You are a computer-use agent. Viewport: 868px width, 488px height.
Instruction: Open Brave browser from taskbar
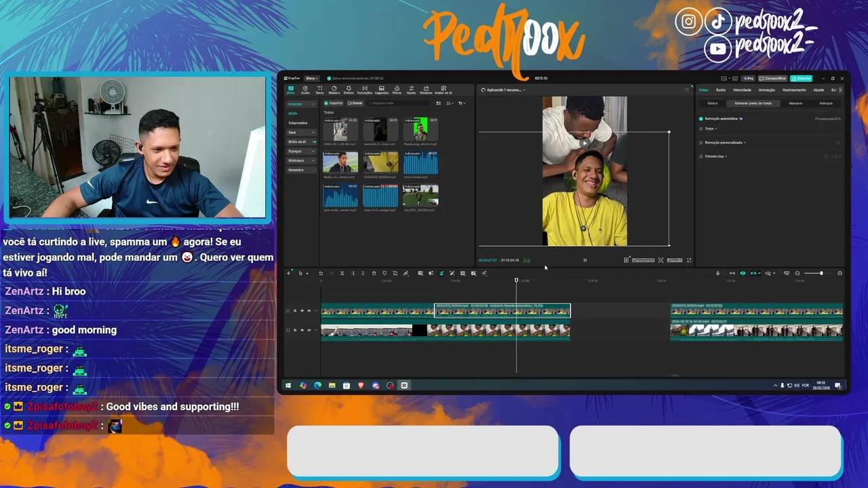click(361, 386)
